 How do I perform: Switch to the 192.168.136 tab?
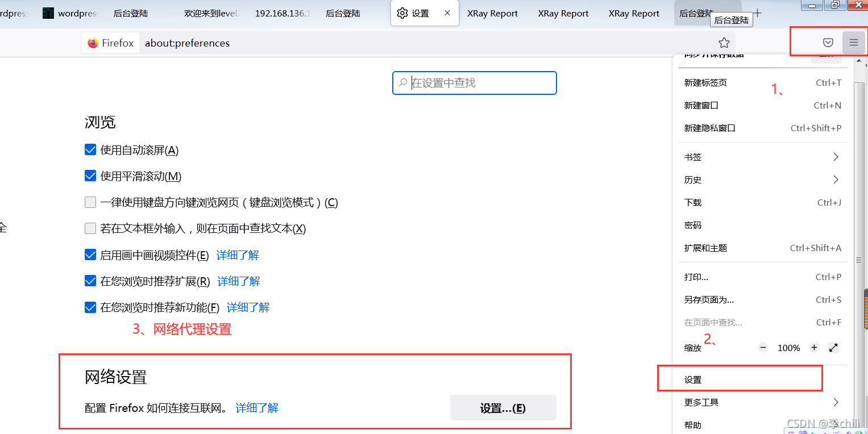click(x=283, y=13)
